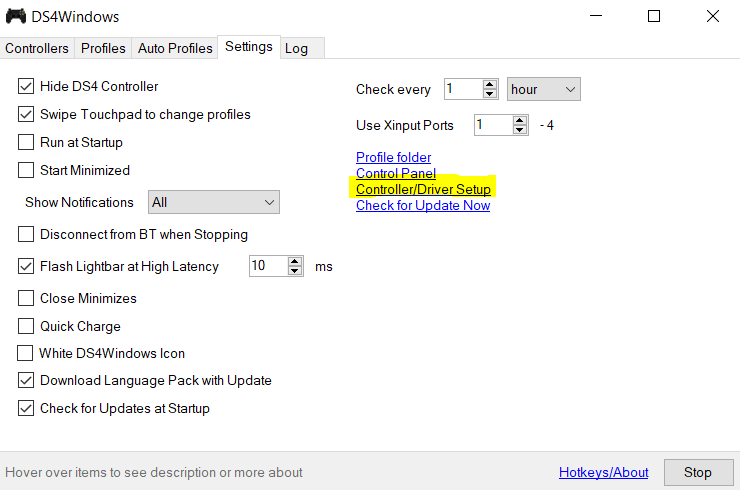Open the Controllers tab
This screenshot has width=740, height=490.
37,48
